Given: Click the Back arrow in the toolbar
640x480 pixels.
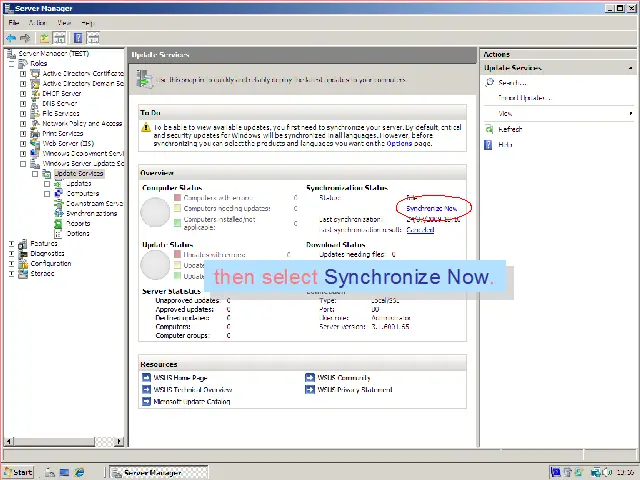Looking at the screenshot, I should (11, 38).
